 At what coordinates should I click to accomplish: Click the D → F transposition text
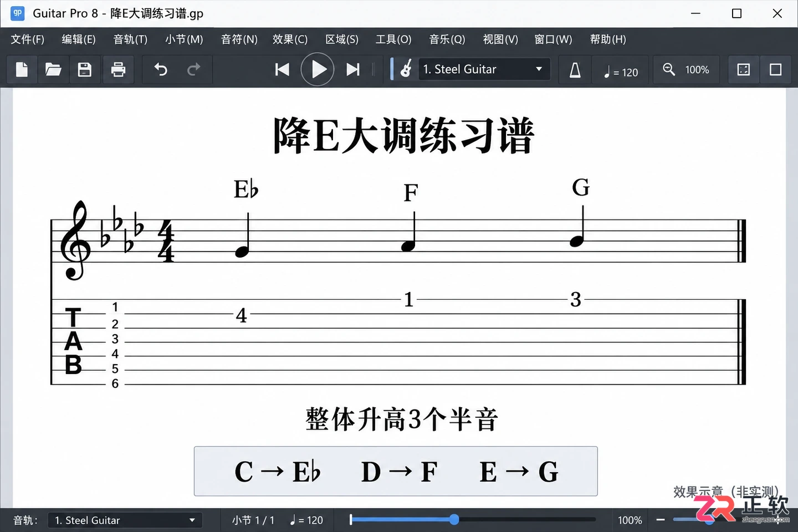tap(400, 472)
